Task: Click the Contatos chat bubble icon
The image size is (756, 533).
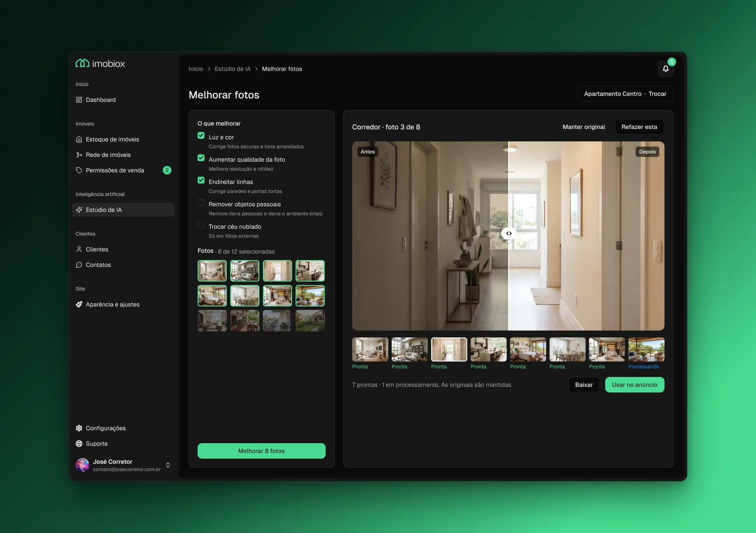Action: coord(79,265)
